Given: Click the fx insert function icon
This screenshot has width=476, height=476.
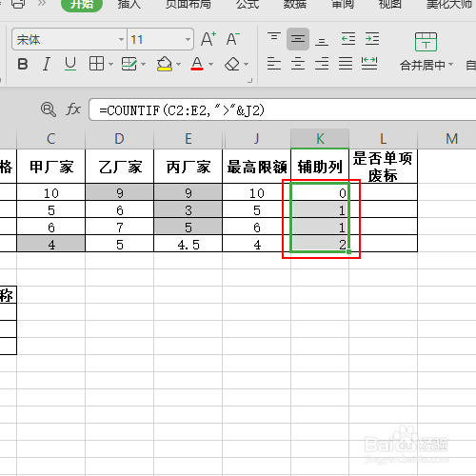Looking at the screenshot, I should [x=73, y=109].
